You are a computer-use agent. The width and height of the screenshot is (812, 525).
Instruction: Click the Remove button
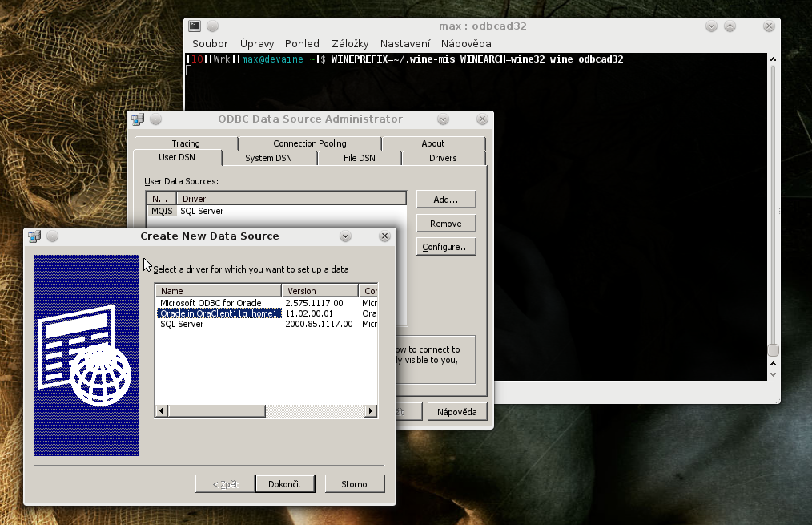[x=446, y=224]
